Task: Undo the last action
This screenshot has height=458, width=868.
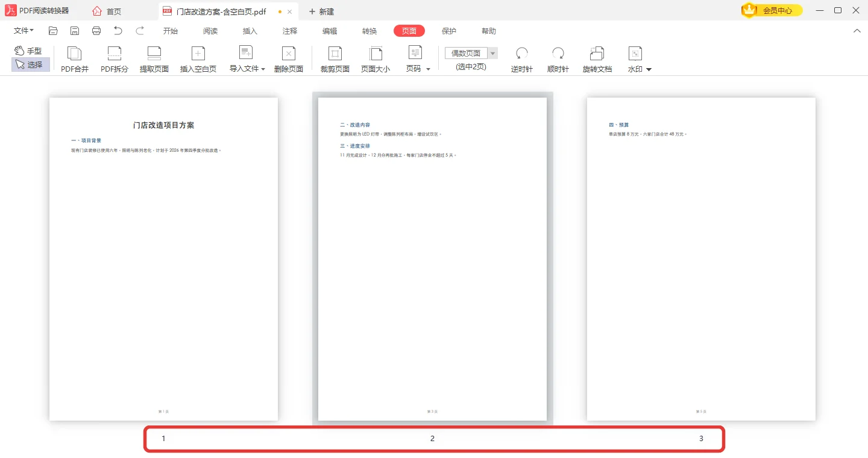Action: click(x=118, y=31)
